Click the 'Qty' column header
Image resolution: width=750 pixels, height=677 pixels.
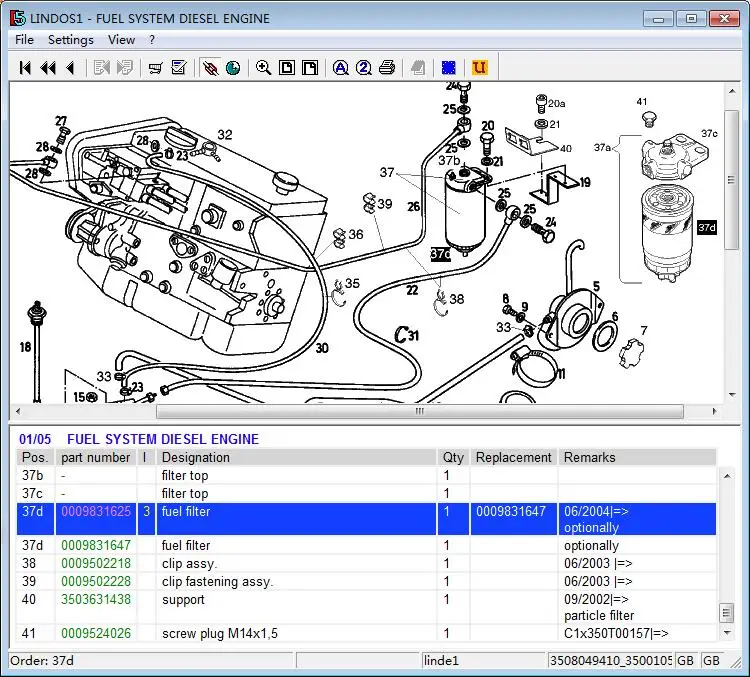453,457
